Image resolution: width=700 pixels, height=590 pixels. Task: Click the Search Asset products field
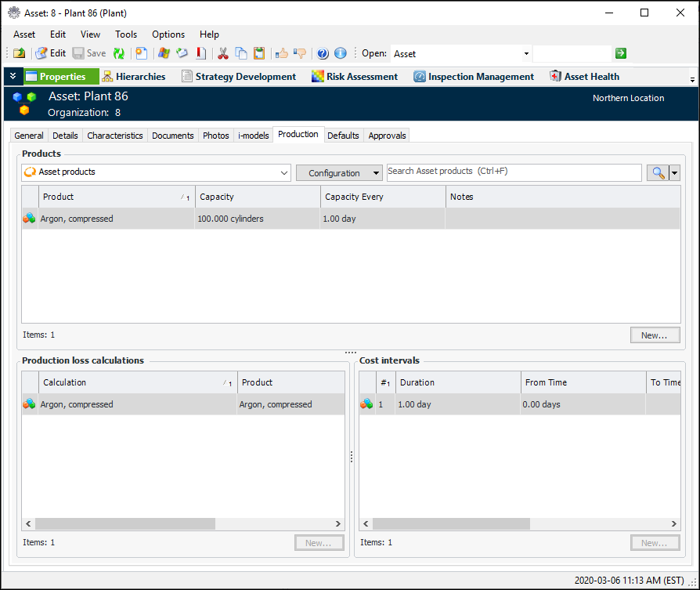[x=514, y=172]
